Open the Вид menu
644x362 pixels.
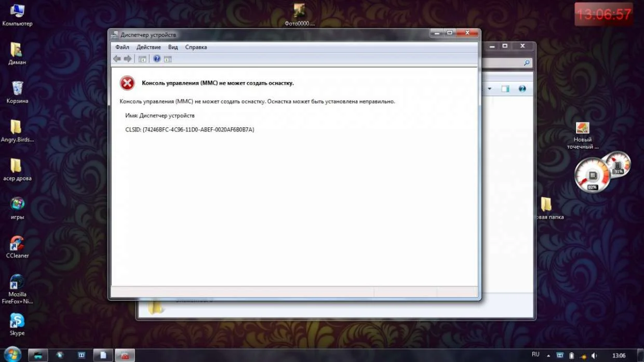point(173,47)
